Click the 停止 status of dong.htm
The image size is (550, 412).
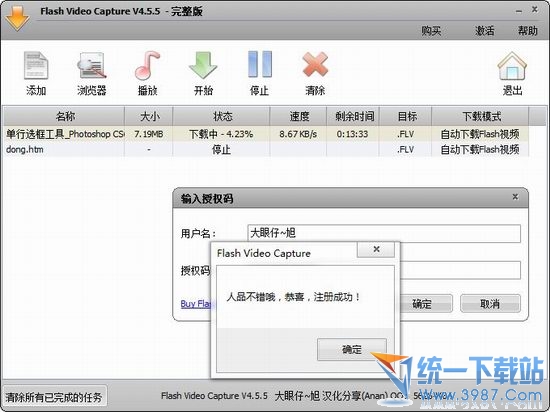pos(221,150)
